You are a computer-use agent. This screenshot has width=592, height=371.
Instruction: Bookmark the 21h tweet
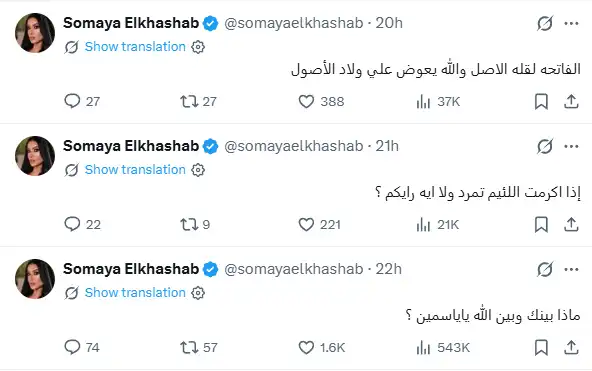pyautogui.click(x=541, y=225)
